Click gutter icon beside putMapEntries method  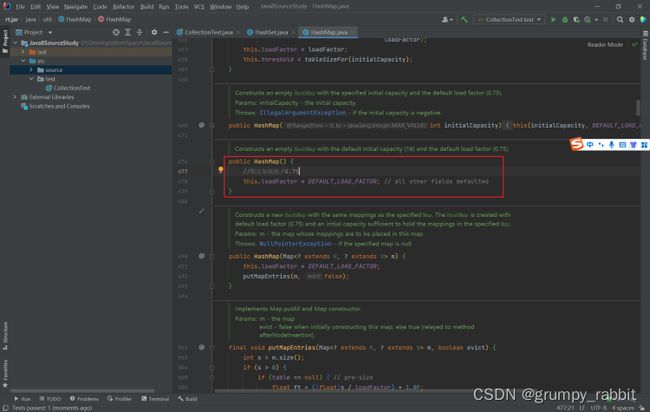point(201,347)
